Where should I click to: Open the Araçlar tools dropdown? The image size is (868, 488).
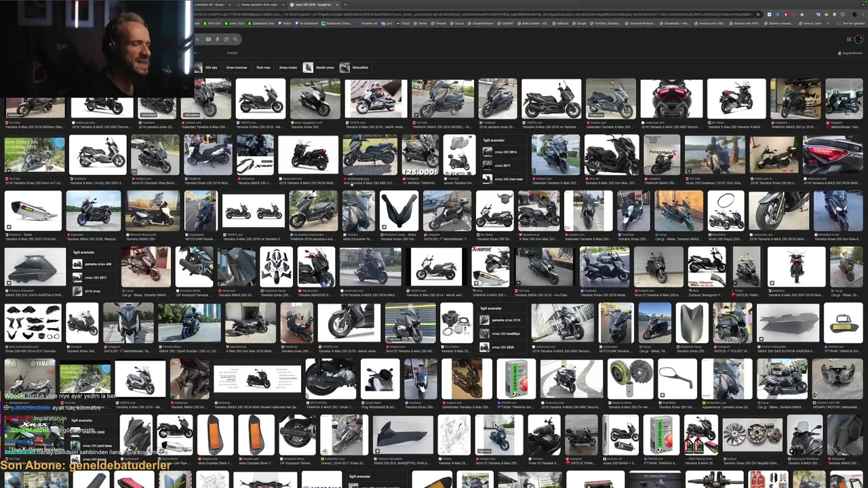233,53
